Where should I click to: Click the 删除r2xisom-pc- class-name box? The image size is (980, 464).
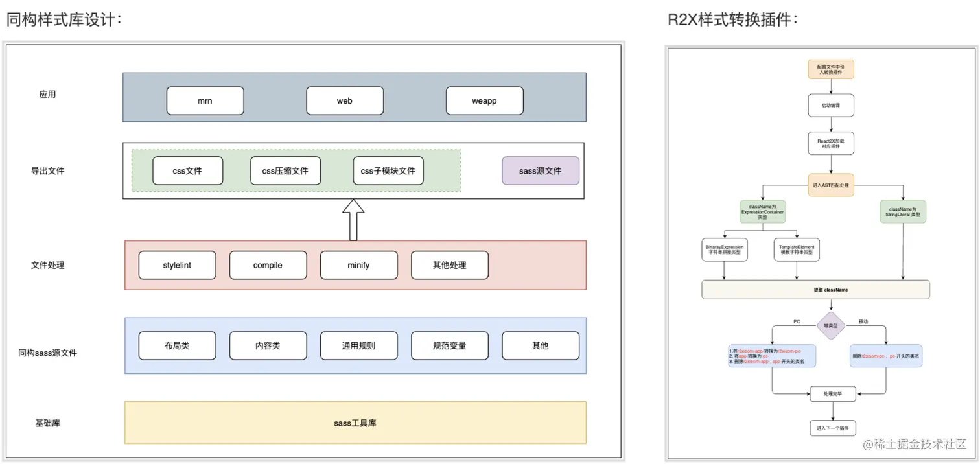tap(886, 356)
